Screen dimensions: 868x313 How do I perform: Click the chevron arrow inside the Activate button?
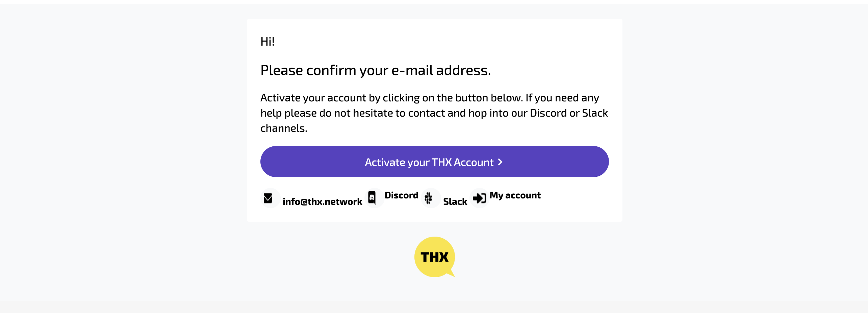tap(500, 162)
